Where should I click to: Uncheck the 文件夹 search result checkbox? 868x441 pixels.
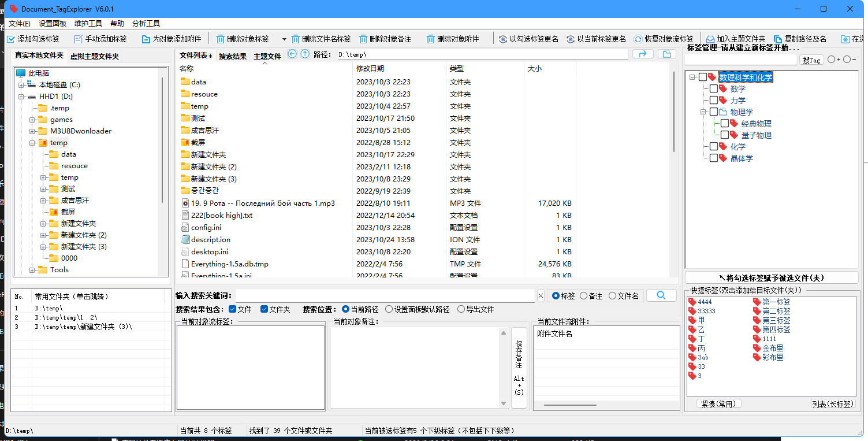(x=264, y=309)
